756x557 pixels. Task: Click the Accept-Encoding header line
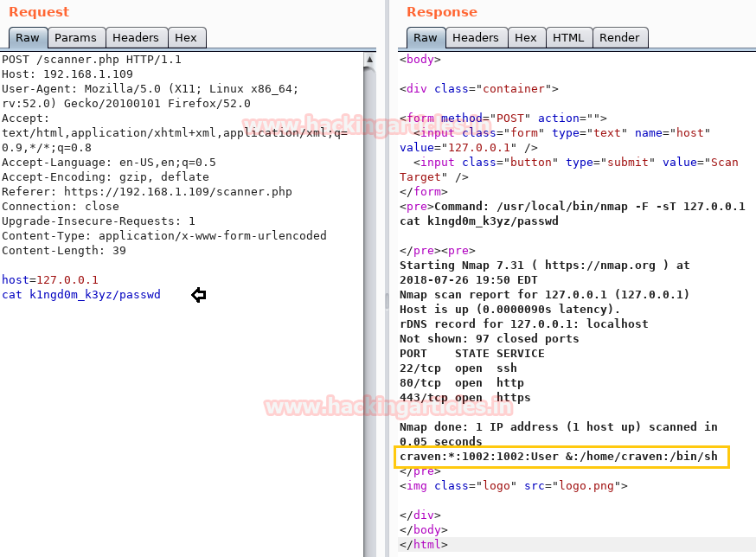(106, 177)
